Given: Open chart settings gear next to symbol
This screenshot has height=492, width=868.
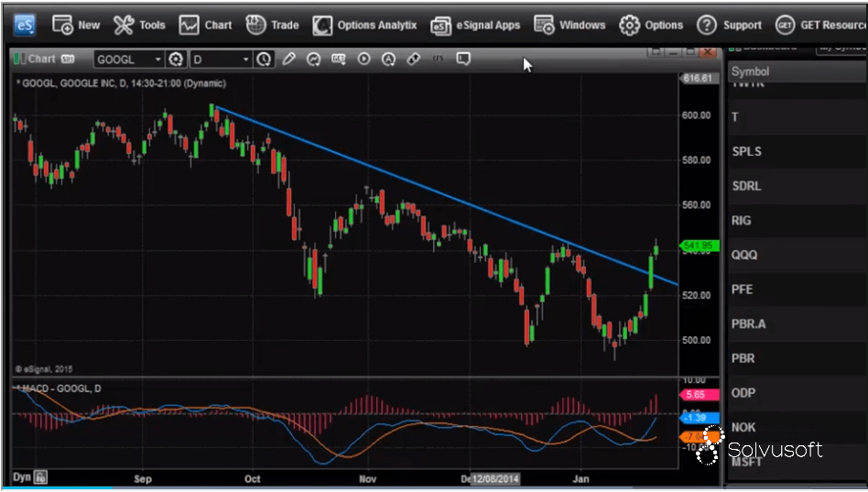Looking at the screenshot, I should coord(176,60).
